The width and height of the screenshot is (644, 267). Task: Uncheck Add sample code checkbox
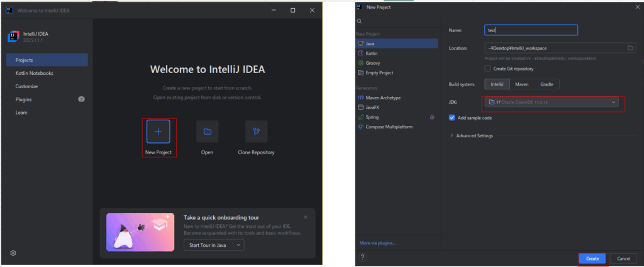tap(452, 118)
